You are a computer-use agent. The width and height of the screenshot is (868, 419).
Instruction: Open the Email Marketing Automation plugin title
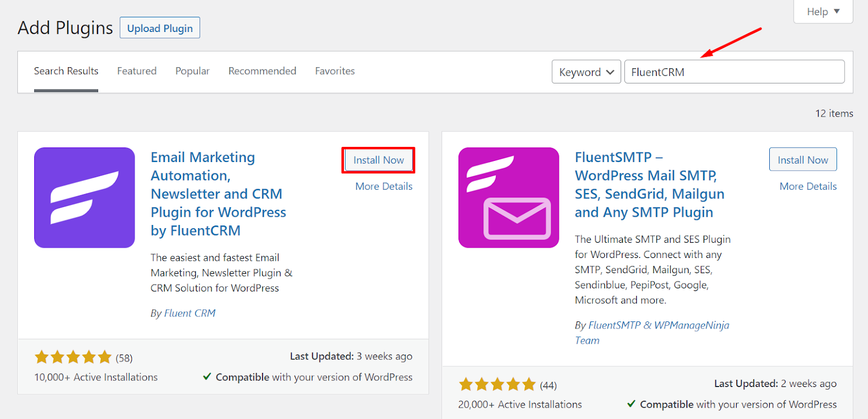(x=218, y=194)
